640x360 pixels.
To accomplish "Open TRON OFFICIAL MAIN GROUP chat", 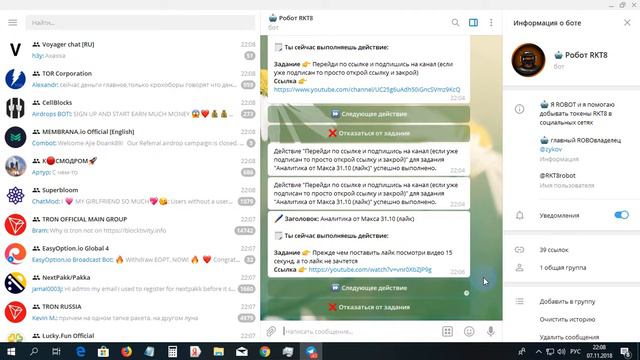I will [130, 224].
